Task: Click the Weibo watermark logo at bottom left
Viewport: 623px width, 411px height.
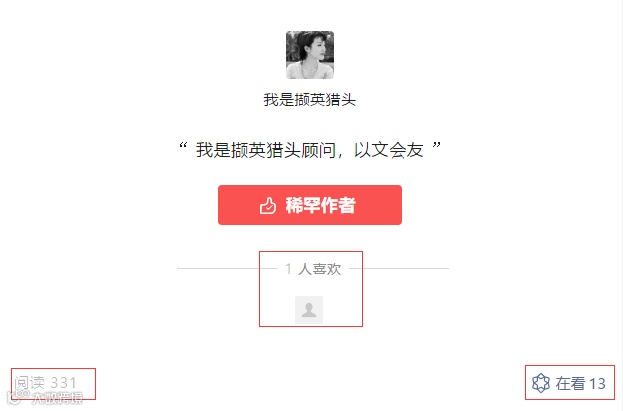Action: coord(17,397)
